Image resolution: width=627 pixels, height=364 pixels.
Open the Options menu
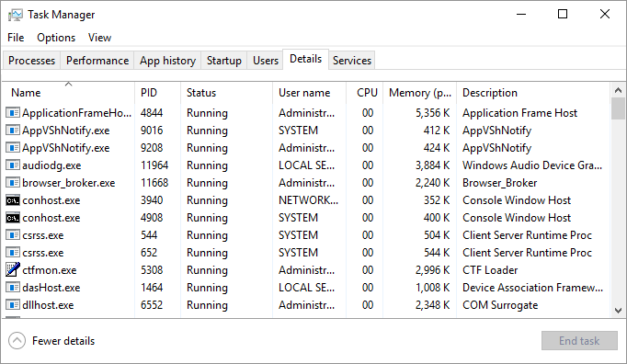pos(56,38)
